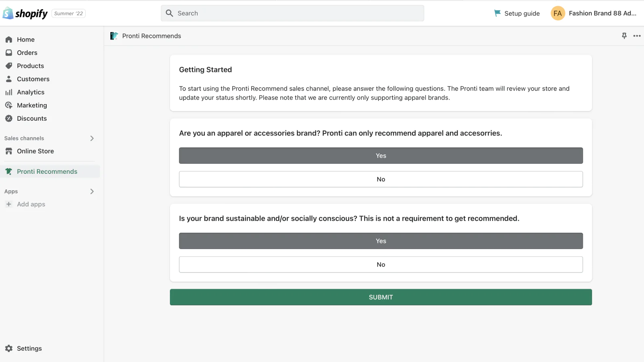Screen dimensions: 644x362
Task: Open Settings via the gear icon
Action: 9,348
